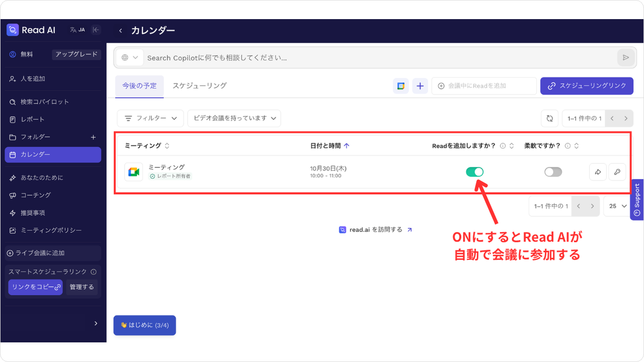
Task: Expand the sidebar bottom chevron
Action: tap(96, 323)
